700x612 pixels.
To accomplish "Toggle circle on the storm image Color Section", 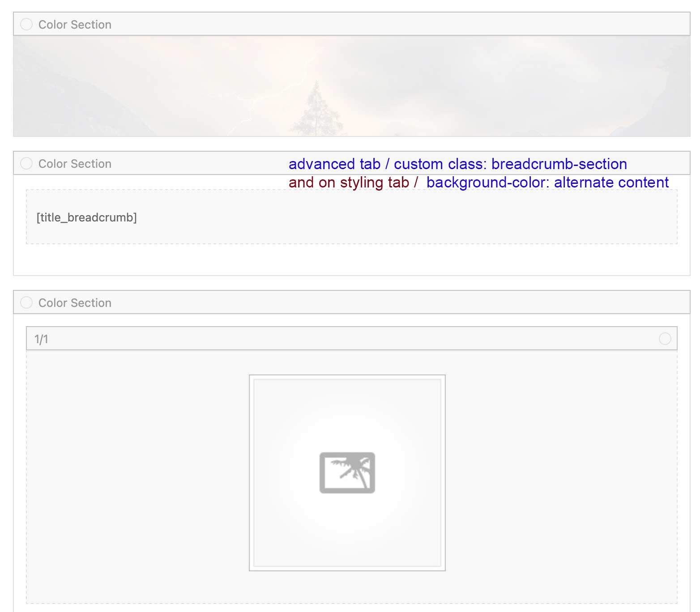I will [26, 24].
